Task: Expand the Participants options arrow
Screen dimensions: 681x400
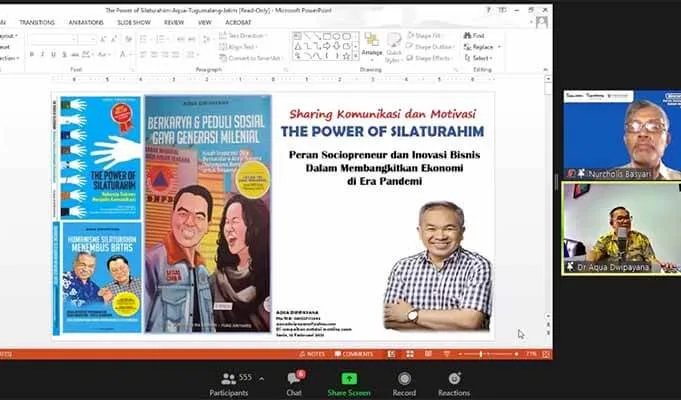Action: click(261, 379)
